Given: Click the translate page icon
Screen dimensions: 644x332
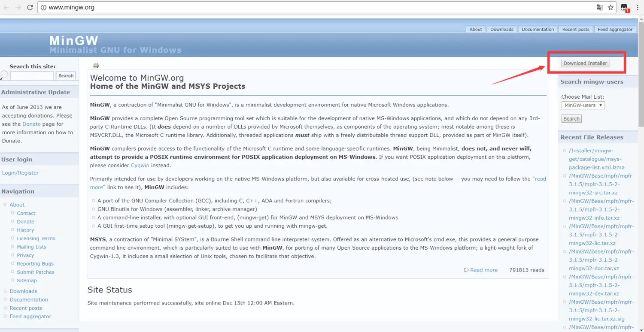Looking at the screenshot, I should pyautogui.click(x=600, y=7).
